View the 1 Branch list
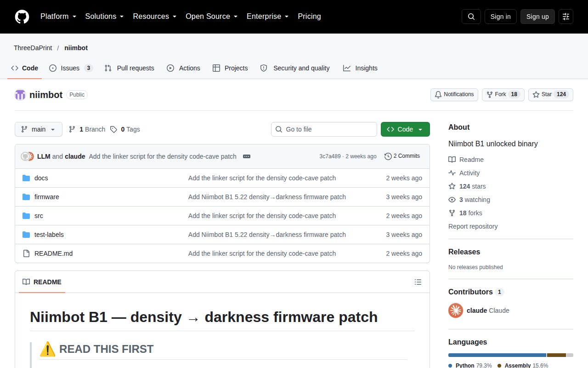The height and width of the screenshot is (368, 588). 87,129
